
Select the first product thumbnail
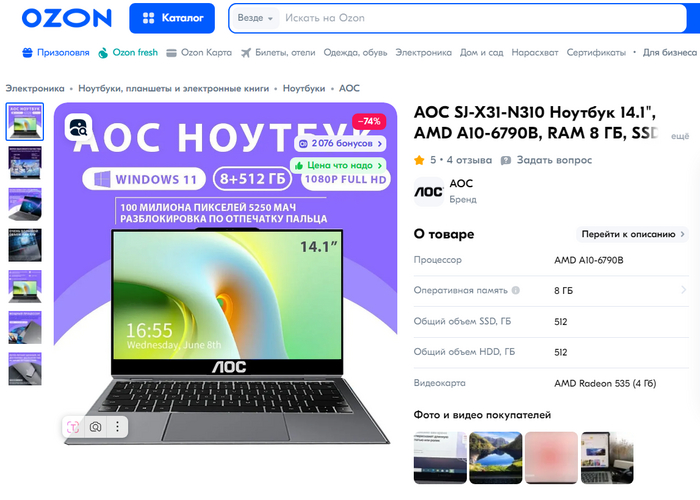click(25, 122)
